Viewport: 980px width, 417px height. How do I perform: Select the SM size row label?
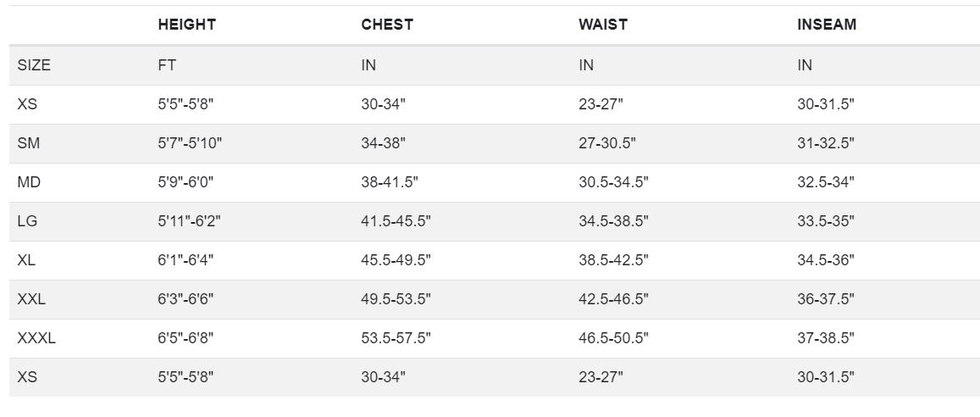28,143
